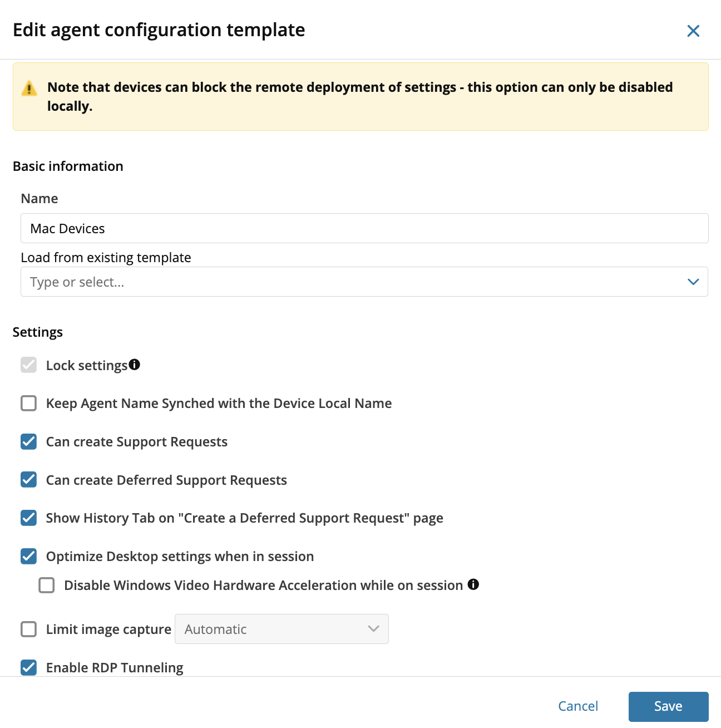The height and width of the screenshot is (728, 721).
Task: Uncheck Optimize Desktop settings when in session
Action: pos(29,556)
